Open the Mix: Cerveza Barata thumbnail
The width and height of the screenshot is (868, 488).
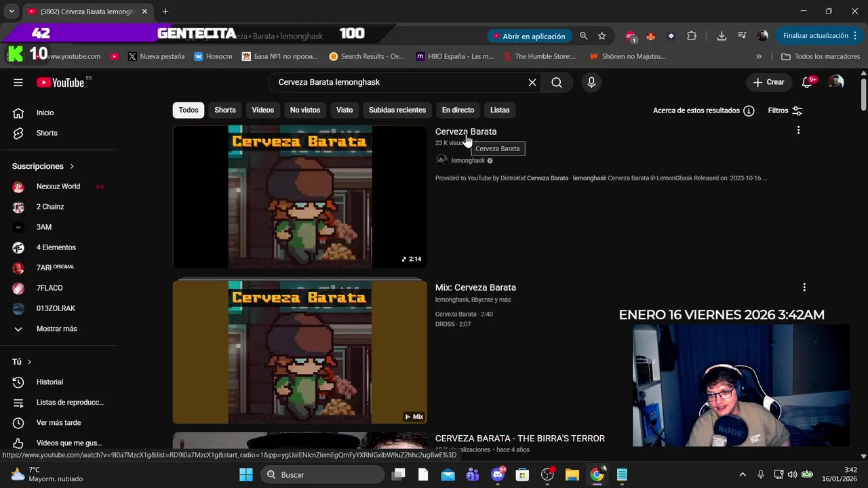point(300,352)
